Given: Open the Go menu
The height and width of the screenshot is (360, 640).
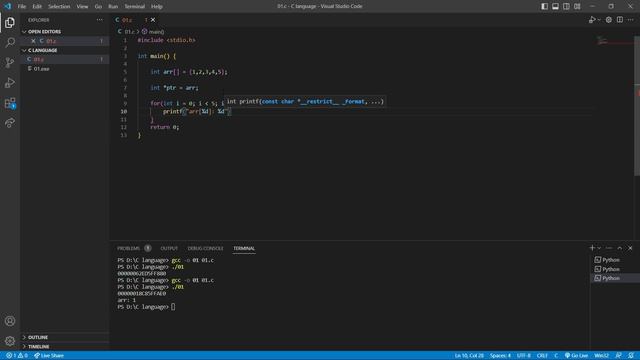Looking at the screenshot, I should coord(98,6).
